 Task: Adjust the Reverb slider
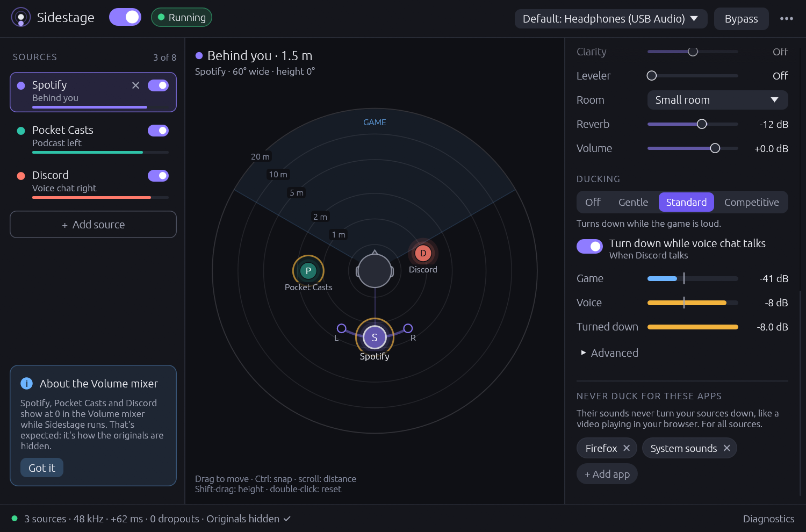(x=693, y=124)
